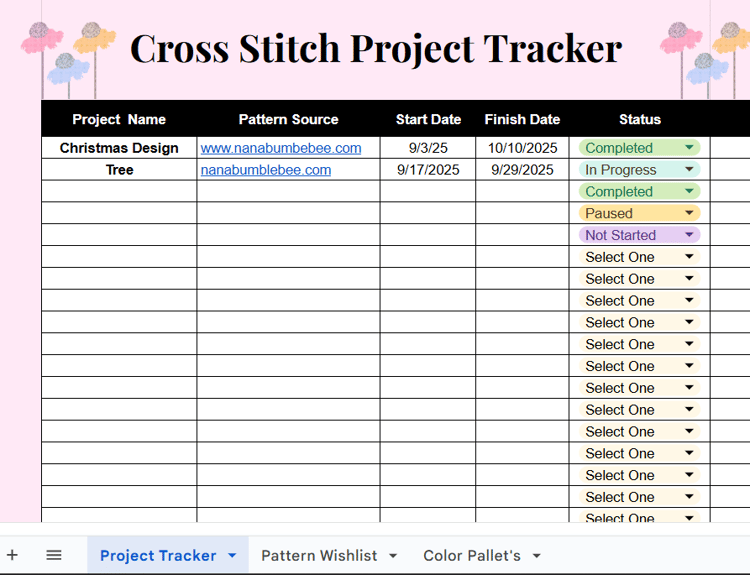Open the In Progress status dropdown
Screen dimensions: 750x575
[x=689, y=170]
